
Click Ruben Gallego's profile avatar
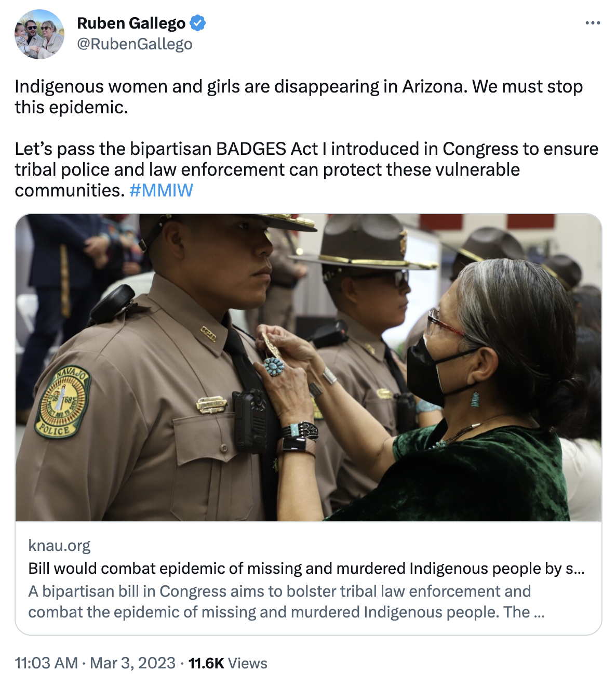(x=39, y=34)
